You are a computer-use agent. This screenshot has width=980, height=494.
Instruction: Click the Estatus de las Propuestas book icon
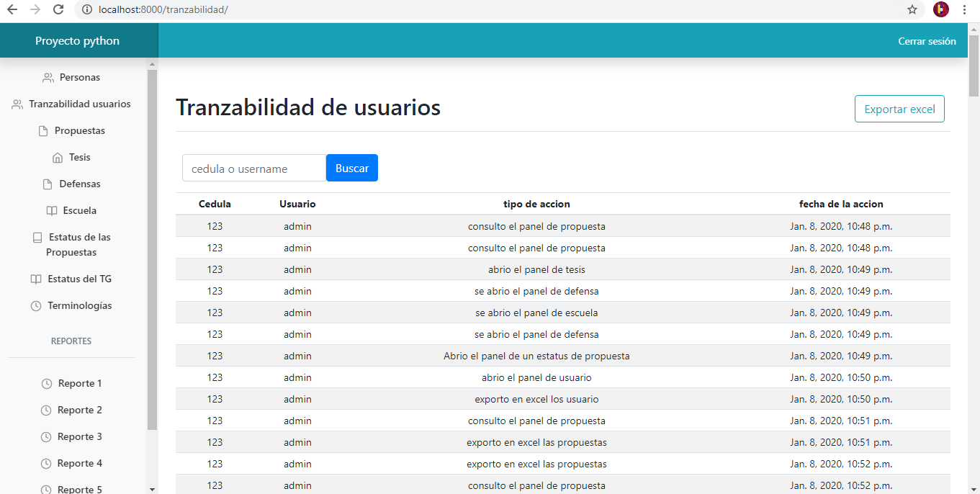click(x=37, y=238)
